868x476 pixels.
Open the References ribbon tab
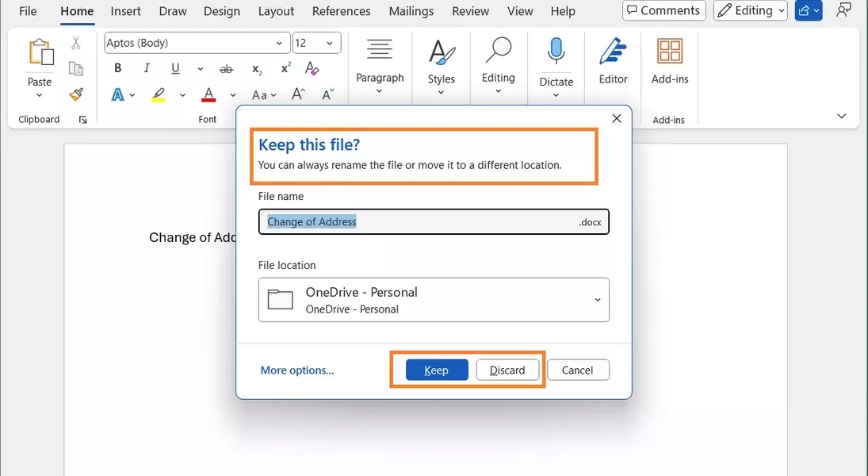pos(342,11)
